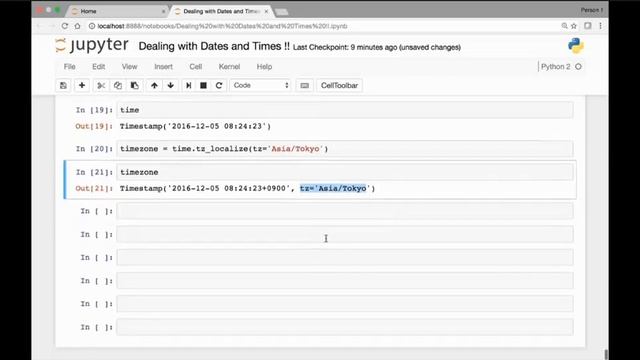Image resolution: width=640 pixels, height=360 pixels.
Task: Click the Person 1 profile button
Action: pos(592,10)
